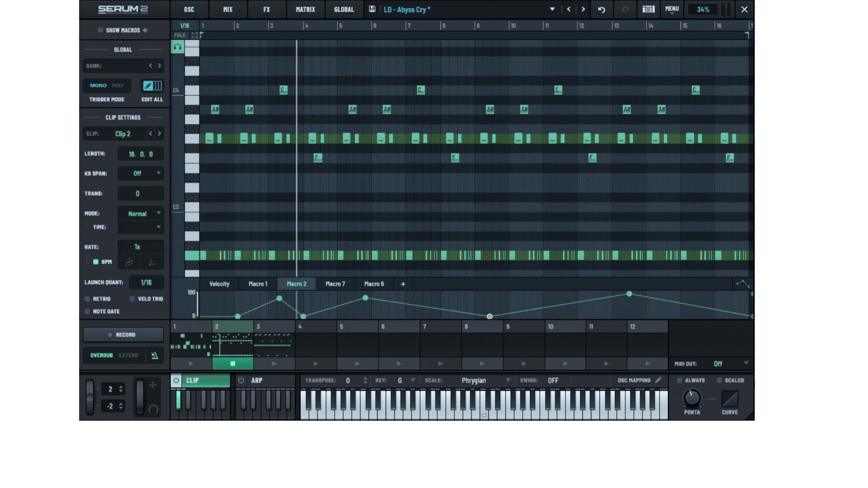This screenshot has height=488, width=868.
Task: Click the PORTA knob
Action: click(692, 398)
